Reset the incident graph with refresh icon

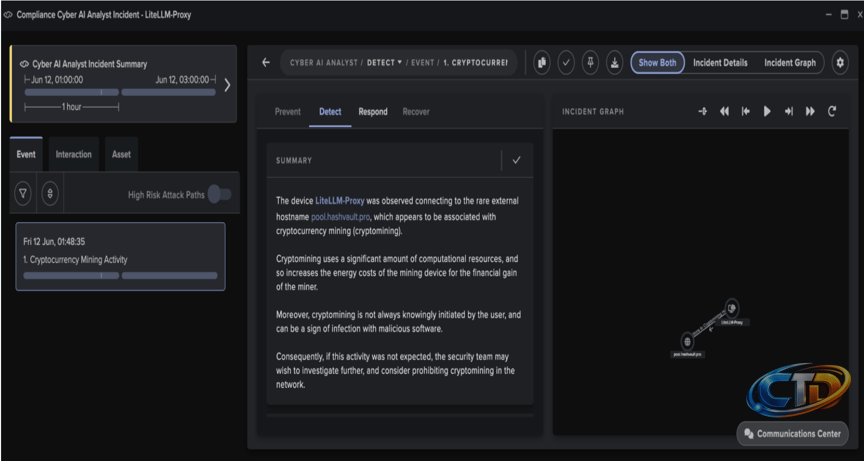[832, 111]
